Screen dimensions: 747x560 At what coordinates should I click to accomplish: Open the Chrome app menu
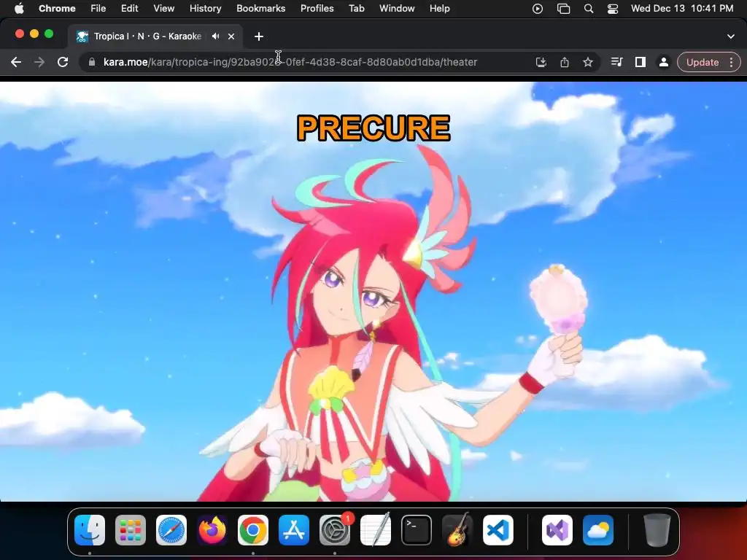coord(57,8)
